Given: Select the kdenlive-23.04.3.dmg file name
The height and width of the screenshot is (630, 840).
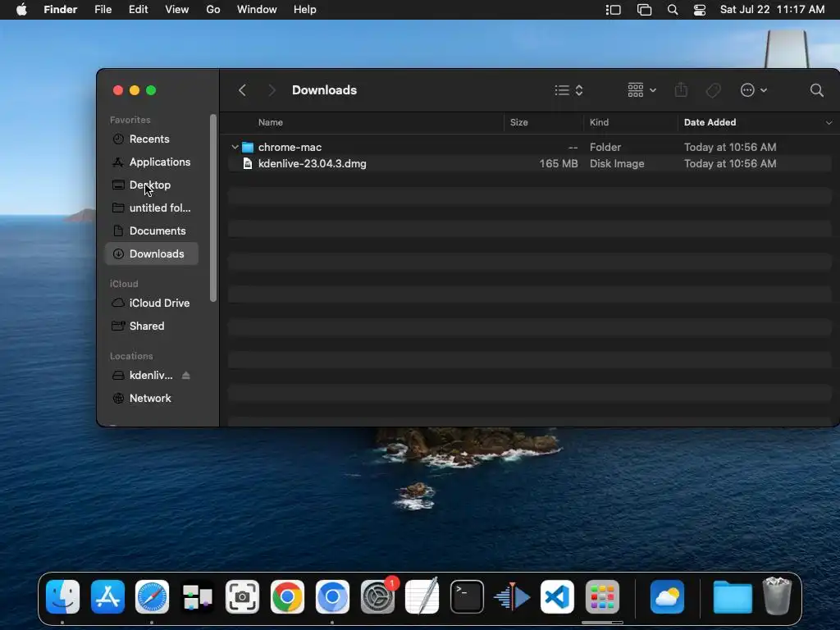Looking at the screenshot, I should coord(313,163).
